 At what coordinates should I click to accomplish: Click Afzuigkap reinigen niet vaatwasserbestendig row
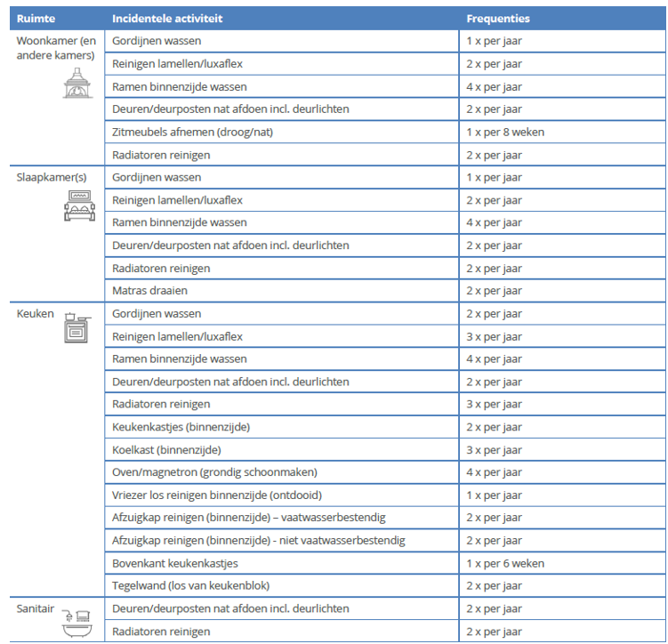[259, 540]
